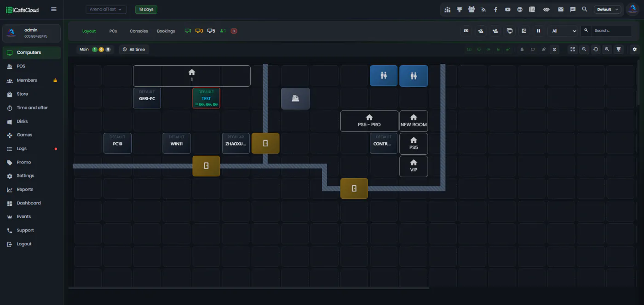Click Logout in the sidebar
Screen dimensions: 644x305
31,244
